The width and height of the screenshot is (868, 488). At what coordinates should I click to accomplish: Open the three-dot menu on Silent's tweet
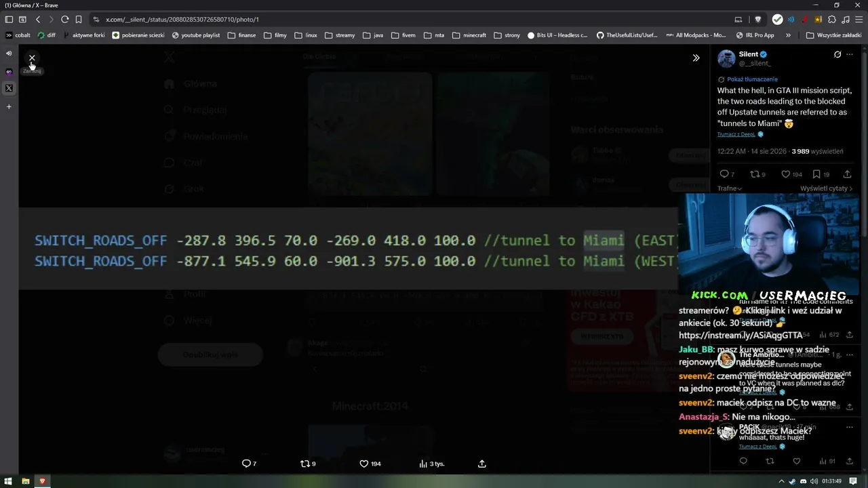pyautogui.click(x=850, y=54)
